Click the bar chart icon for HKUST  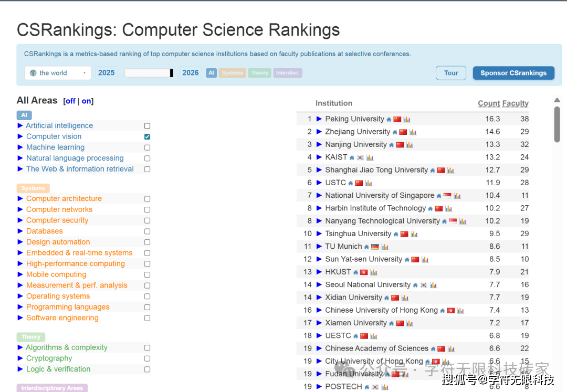(374, 272)
